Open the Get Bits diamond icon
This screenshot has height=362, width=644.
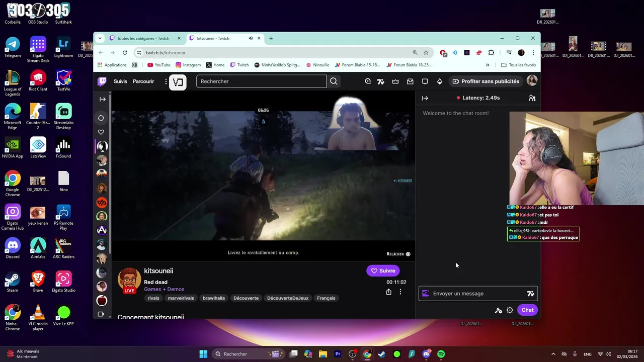[x=439, y=81]
